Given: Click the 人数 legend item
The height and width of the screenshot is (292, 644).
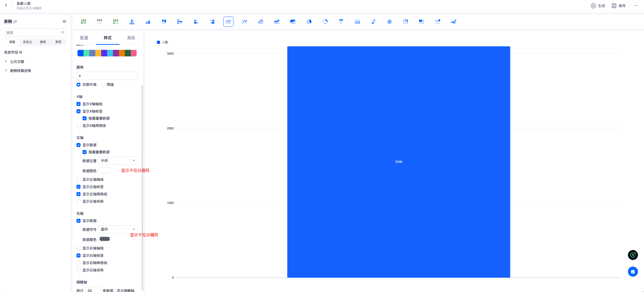Looking at the screenshot, I should pyautogui.click(x=163, y=42).
